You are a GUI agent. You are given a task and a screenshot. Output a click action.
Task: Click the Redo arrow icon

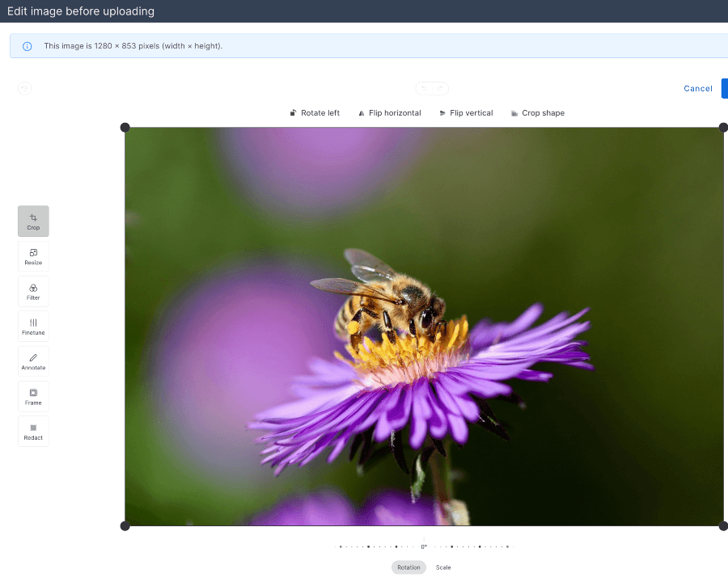(x=439, y=88)
